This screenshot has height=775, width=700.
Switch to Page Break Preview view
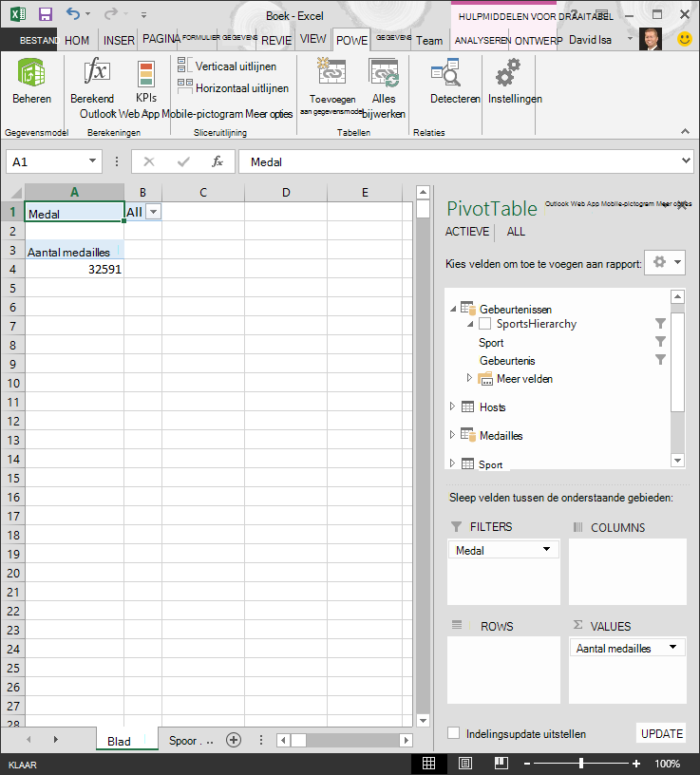pos(501,764)
